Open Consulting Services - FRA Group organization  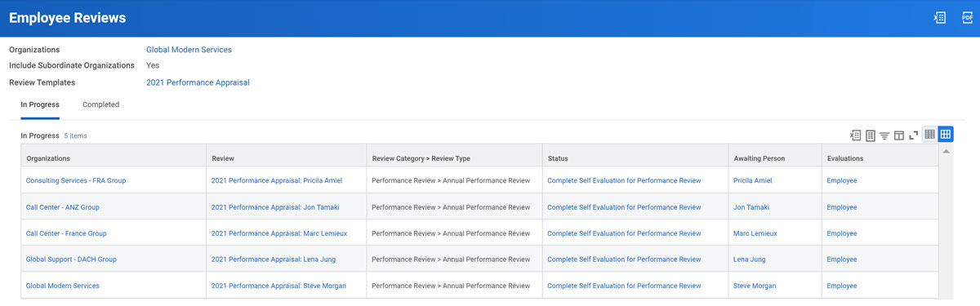pyautogui.click(x=76, y=180)
